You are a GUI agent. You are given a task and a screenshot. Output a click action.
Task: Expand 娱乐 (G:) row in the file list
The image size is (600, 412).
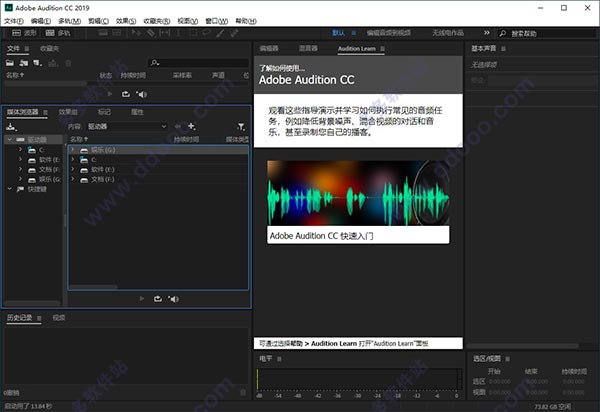(x=73, y=150)
